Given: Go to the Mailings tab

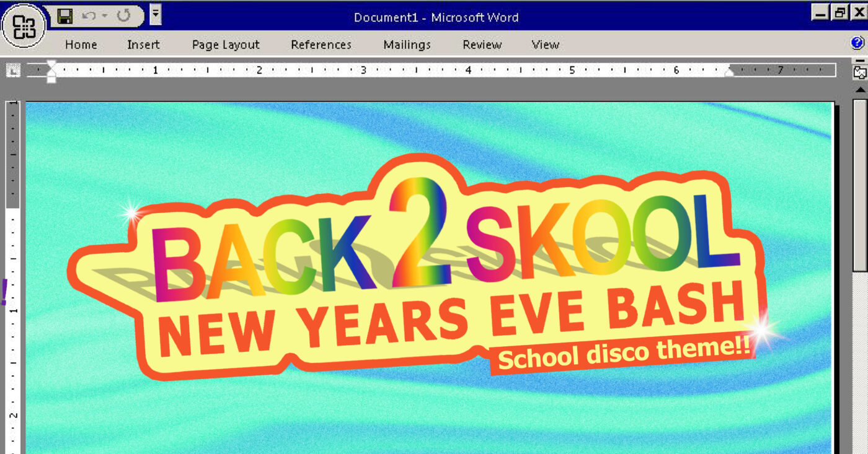Looking at the screenshot, I should (x=407, y=45).
